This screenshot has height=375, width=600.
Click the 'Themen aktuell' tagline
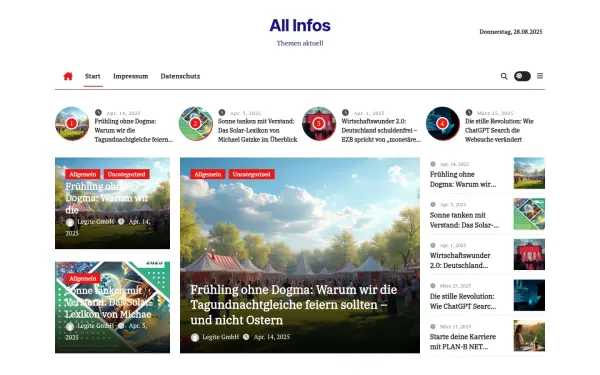click(300, 43)
